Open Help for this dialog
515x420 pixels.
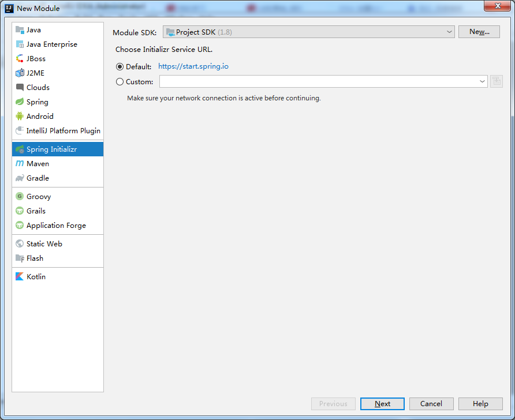[x=480, y=404]
